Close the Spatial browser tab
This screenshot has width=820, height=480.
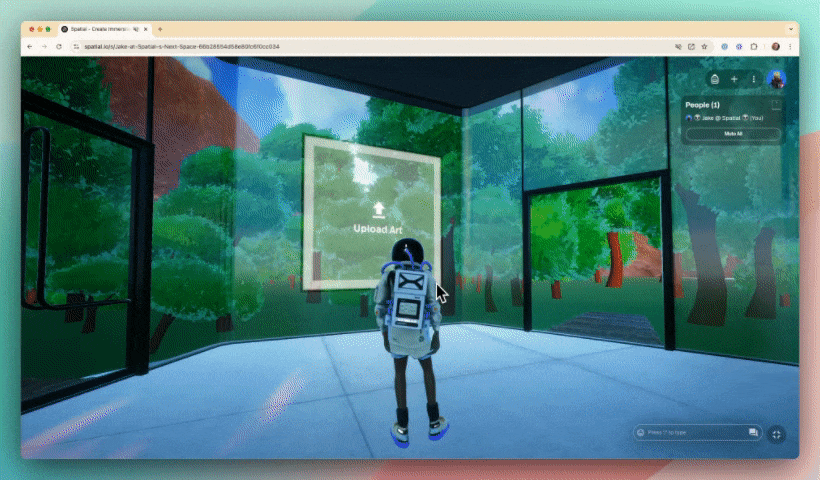(x=146, y=29)
